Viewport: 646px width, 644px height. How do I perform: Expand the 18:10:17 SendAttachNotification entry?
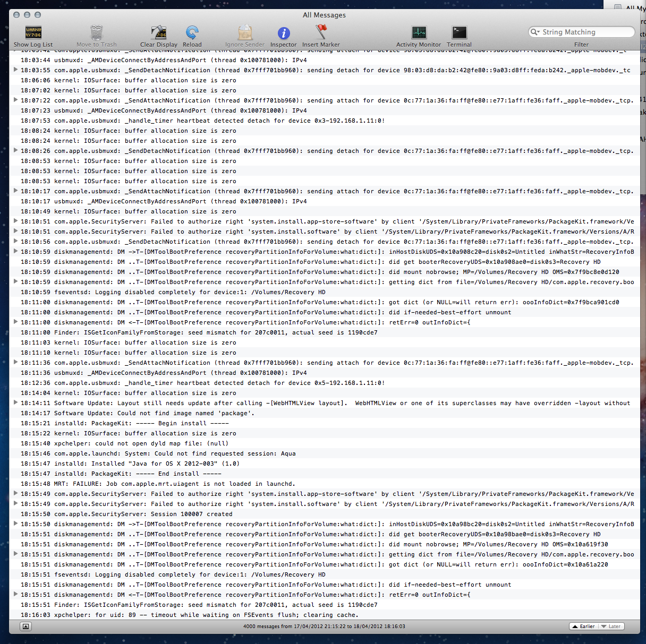click(x=15, y=191)
